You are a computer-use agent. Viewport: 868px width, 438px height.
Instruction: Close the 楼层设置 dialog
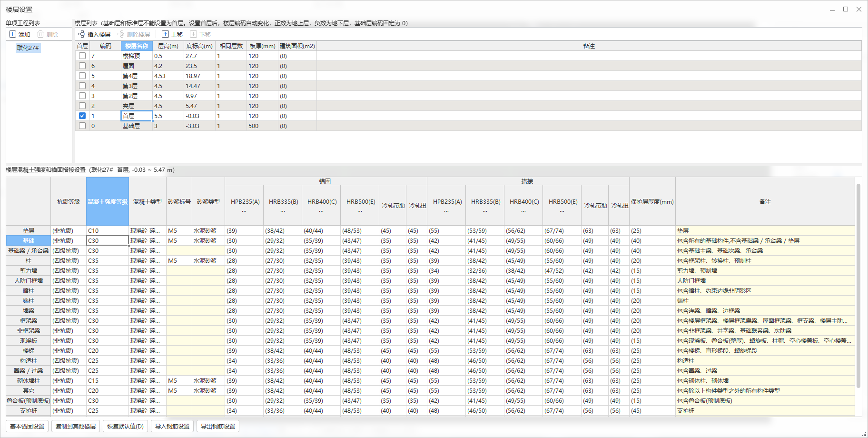(859, 9)
